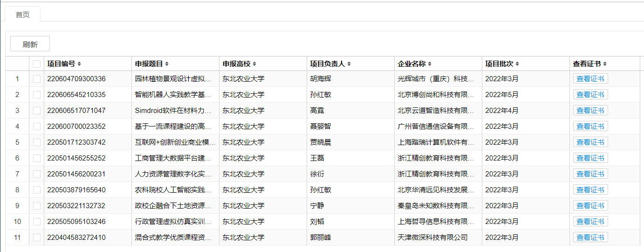The height and width of the screenshot is (252, 644).
Task: Click 查看证书 in the 刘韬 row
Action: pyautogui.click(x=590, y=222)
